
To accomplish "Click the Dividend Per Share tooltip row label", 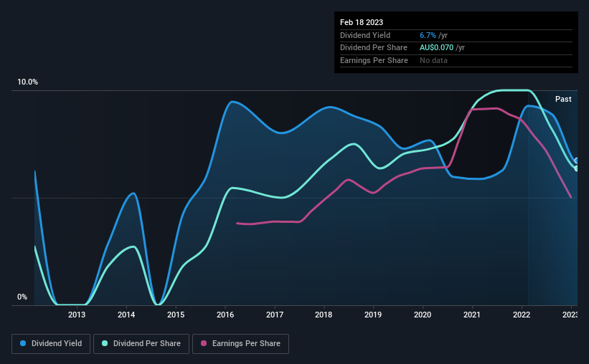I will (373, 48).
